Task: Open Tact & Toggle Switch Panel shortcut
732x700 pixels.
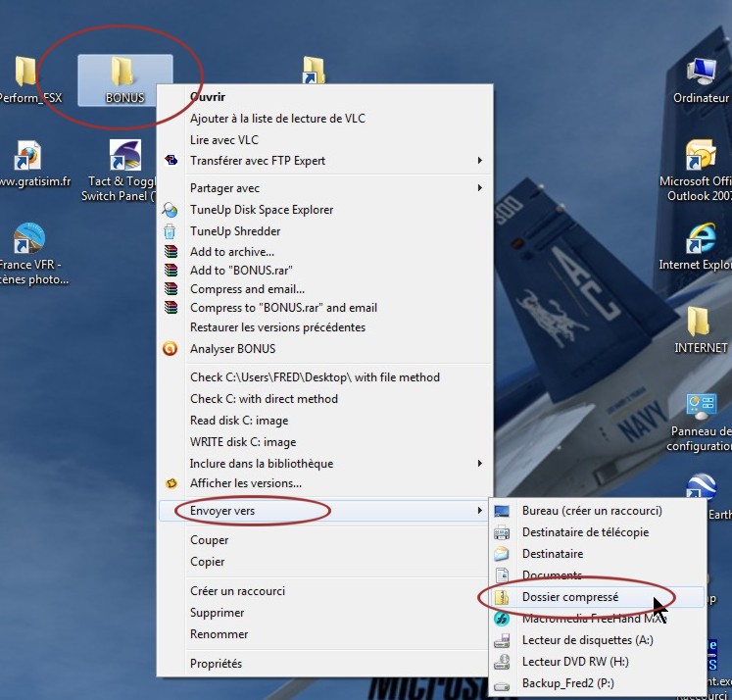Action: click(124, 155)
